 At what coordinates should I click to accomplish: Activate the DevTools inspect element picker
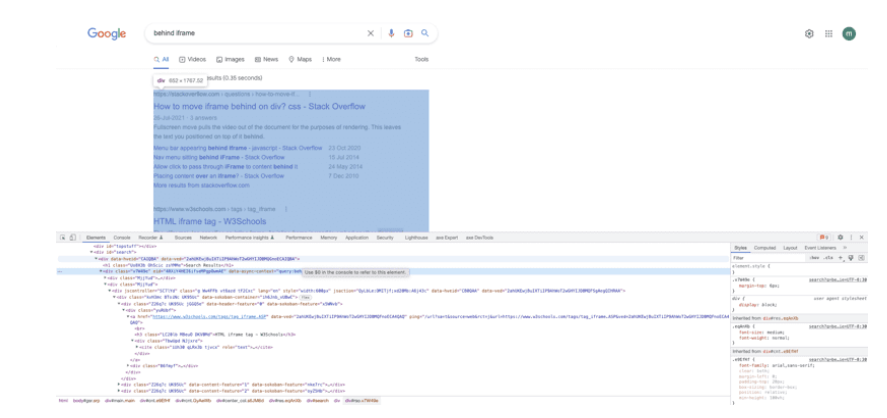[62, 238]
